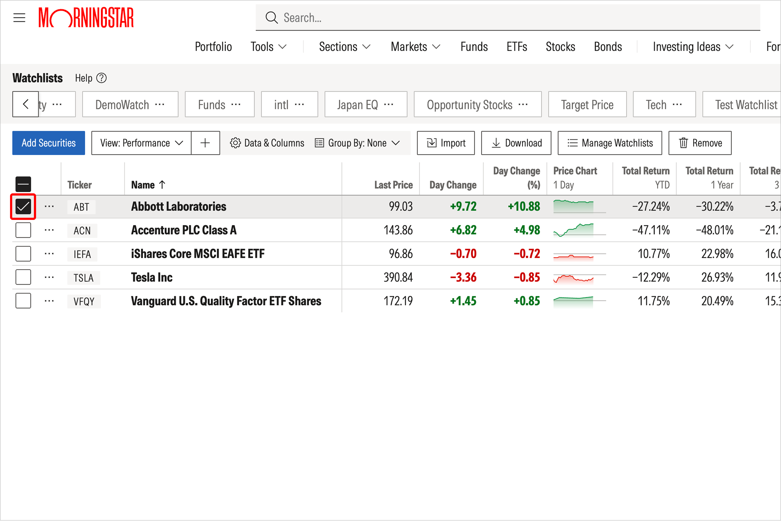This screenshot has height=532, width=781.
Task: Open row options for IEFA
Action: 49,254
